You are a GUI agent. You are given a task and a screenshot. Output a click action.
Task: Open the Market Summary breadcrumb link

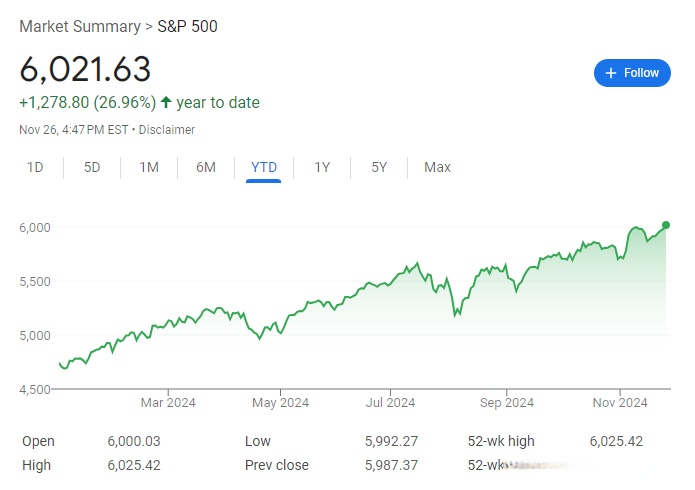coord(80,26)
